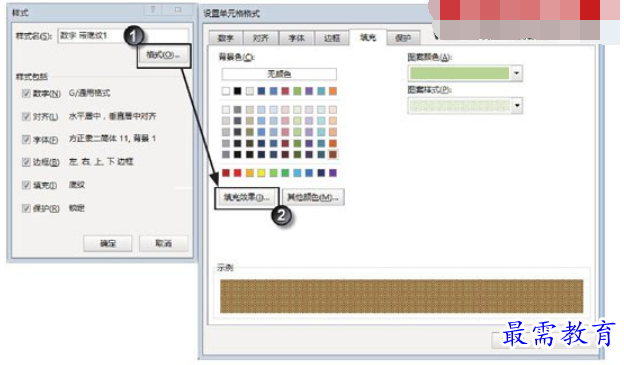Switch to the 数字 tab
624x365 pixels.
226,38
